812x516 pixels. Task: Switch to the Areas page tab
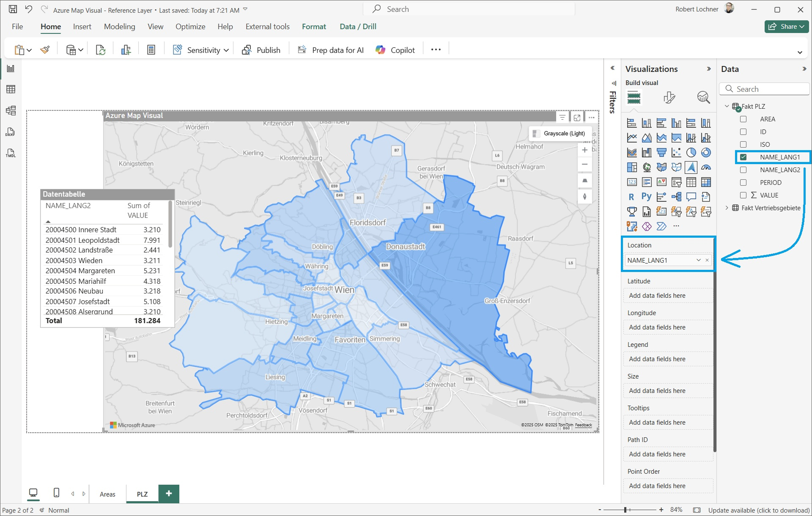[x=107, y=494]
